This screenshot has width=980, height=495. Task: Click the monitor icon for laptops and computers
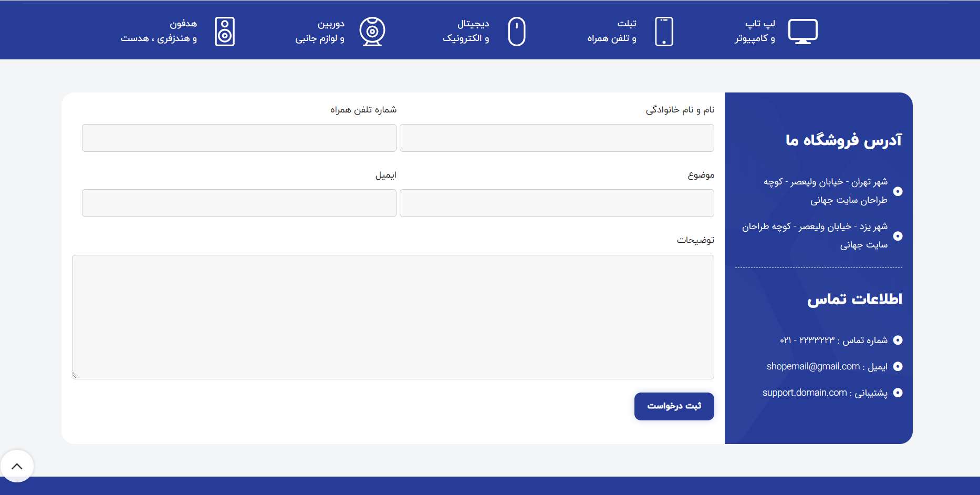803,32
